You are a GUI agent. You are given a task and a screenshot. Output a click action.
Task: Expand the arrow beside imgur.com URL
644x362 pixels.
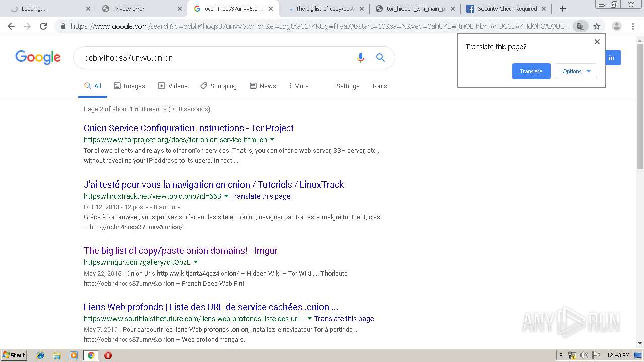[196, 262]
